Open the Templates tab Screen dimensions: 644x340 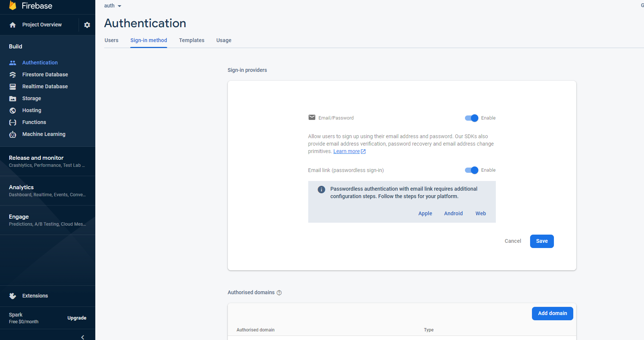point(191,40)
